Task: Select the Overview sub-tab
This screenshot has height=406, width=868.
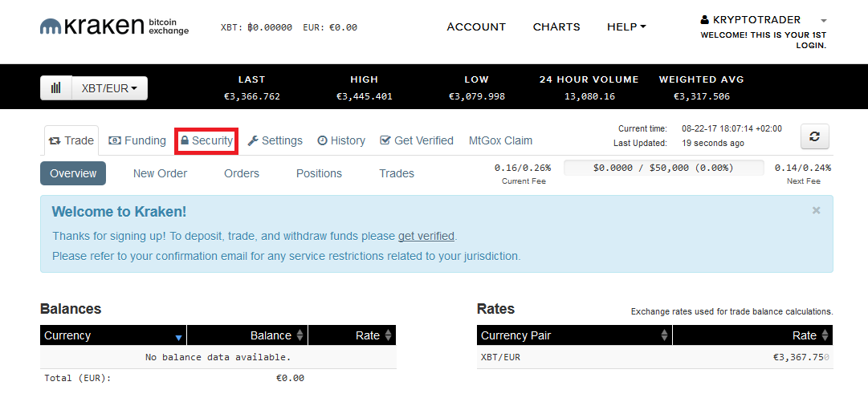Action: pos(73,173)
